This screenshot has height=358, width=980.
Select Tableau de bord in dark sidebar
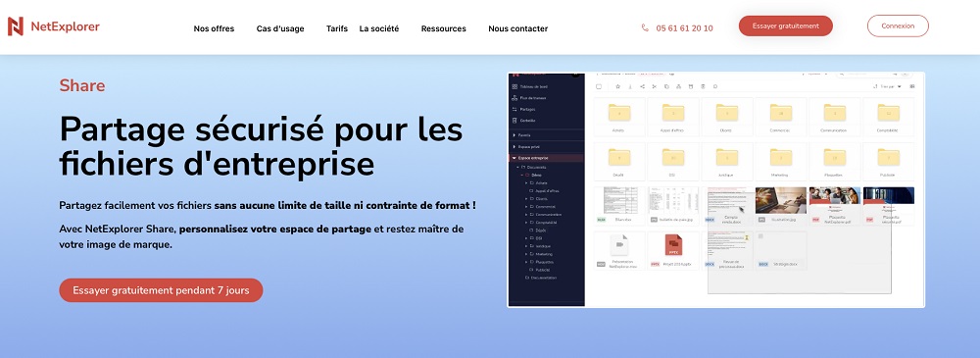(x=531, y=86)
